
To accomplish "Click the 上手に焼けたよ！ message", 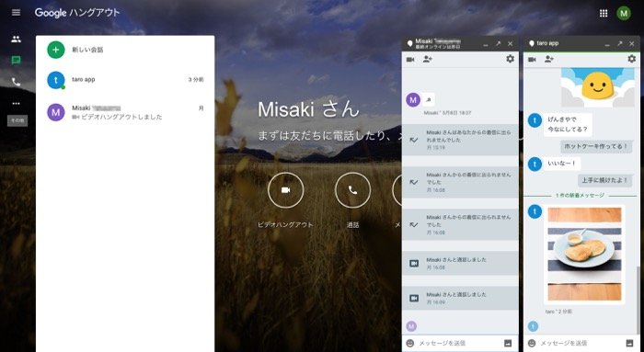I will click(x=605, y=180).
